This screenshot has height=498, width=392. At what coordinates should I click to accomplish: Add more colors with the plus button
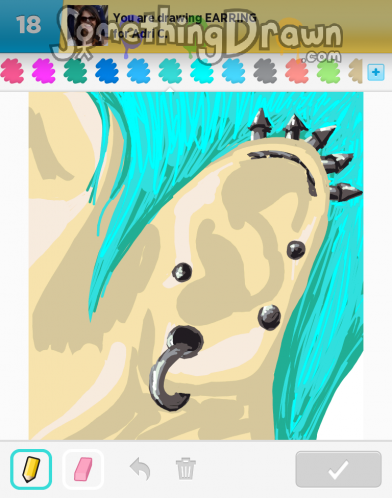(376, 72)
